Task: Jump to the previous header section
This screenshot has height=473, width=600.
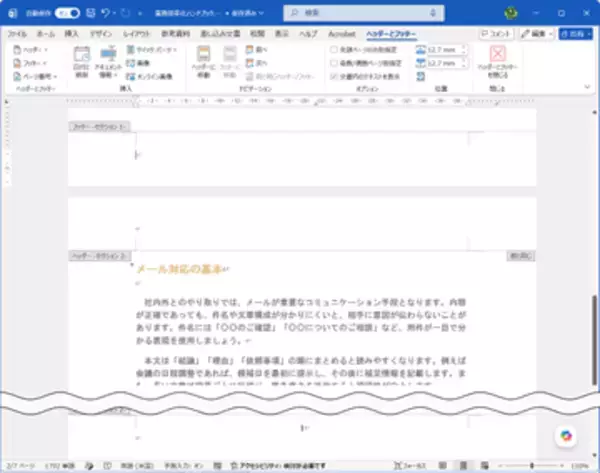Action: (x=256, y=50)
